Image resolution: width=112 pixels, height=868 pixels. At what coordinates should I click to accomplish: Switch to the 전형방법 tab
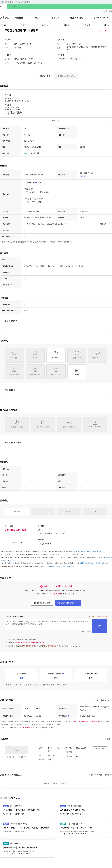pyautogui.click(x=87, y=25)
